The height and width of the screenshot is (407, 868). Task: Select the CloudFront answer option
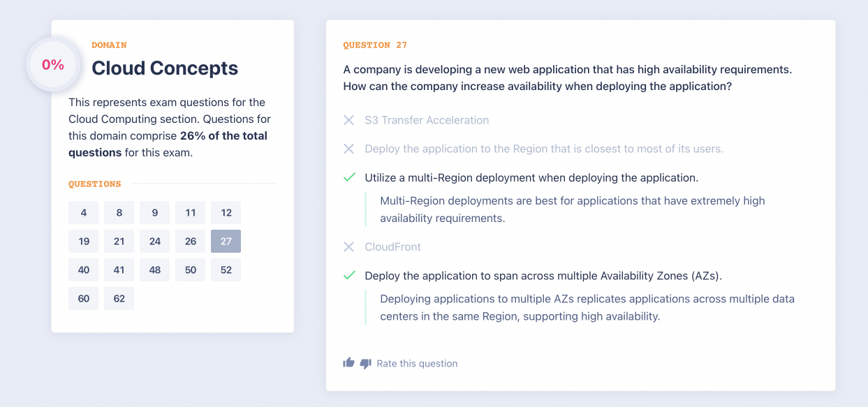tap(392, 246)
